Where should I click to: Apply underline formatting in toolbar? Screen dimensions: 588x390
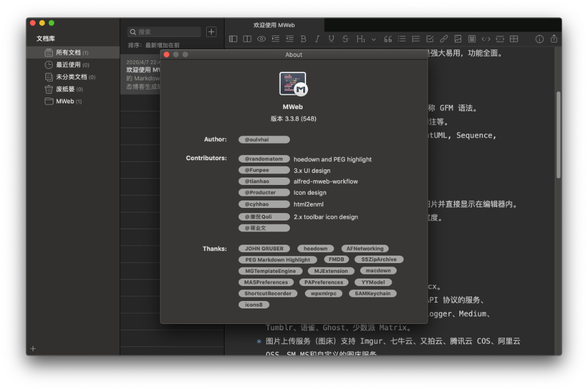tap(331, 39)
